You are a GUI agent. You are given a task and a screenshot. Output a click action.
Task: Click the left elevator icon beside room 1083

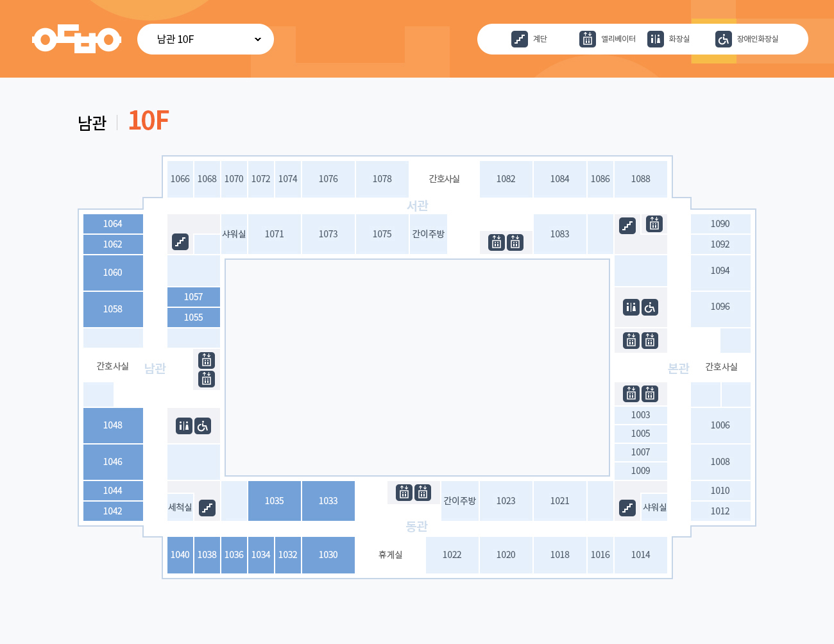click(x=497, y=242)
